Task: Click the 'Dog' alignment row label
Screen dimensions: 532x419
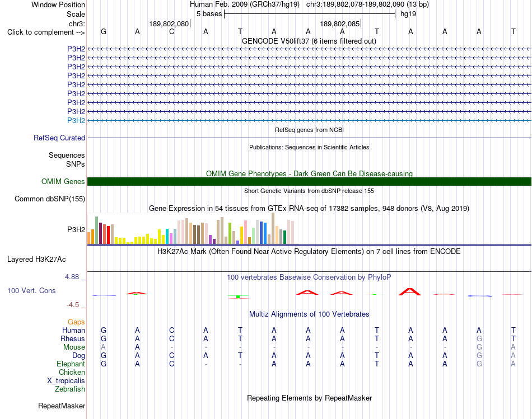Action: [78, 355]
